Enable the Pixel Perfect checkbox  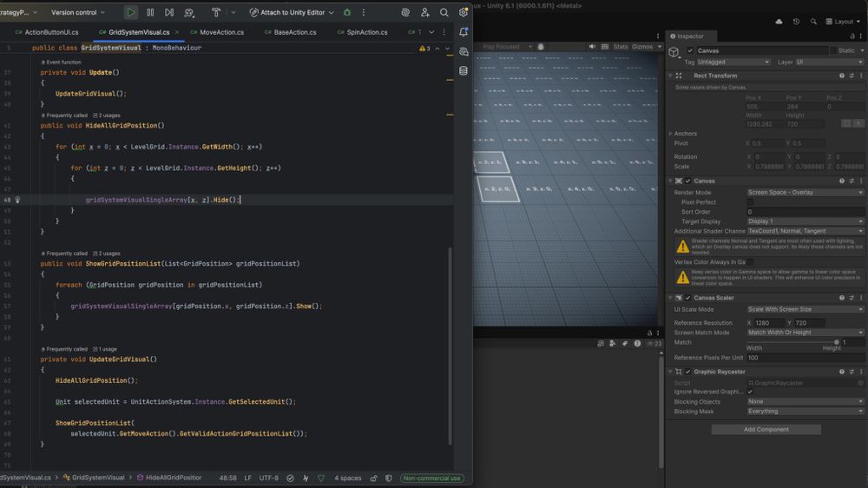click(x=750, y=201)
